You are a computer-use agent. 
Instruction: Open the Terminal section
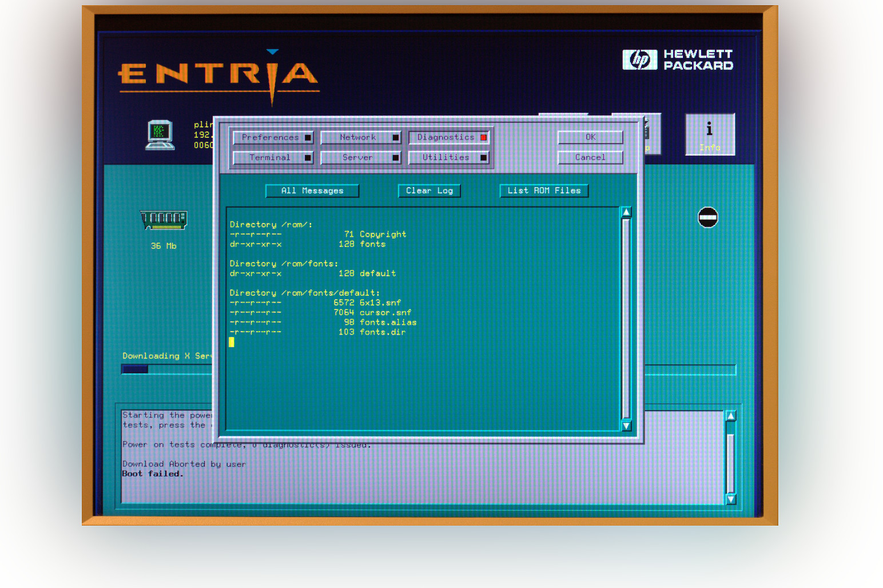(x=273, y=157)
